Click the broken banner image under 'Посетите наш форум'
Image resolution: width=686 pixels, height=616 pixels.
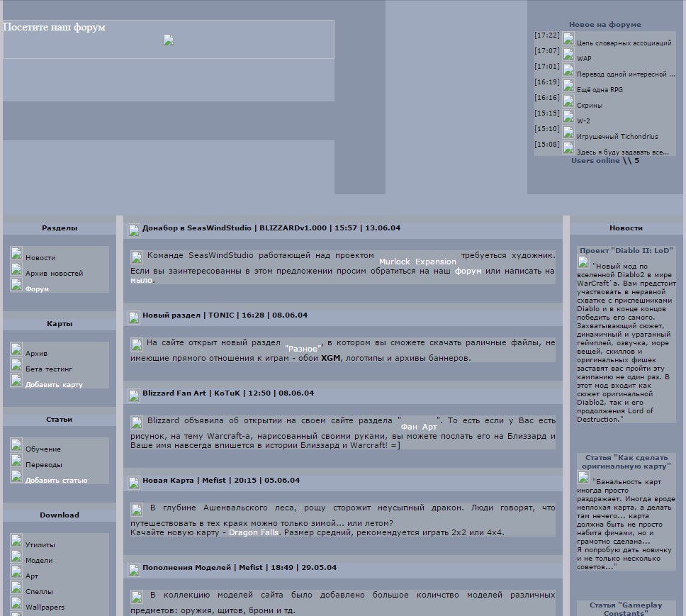[x=169, y=40]
